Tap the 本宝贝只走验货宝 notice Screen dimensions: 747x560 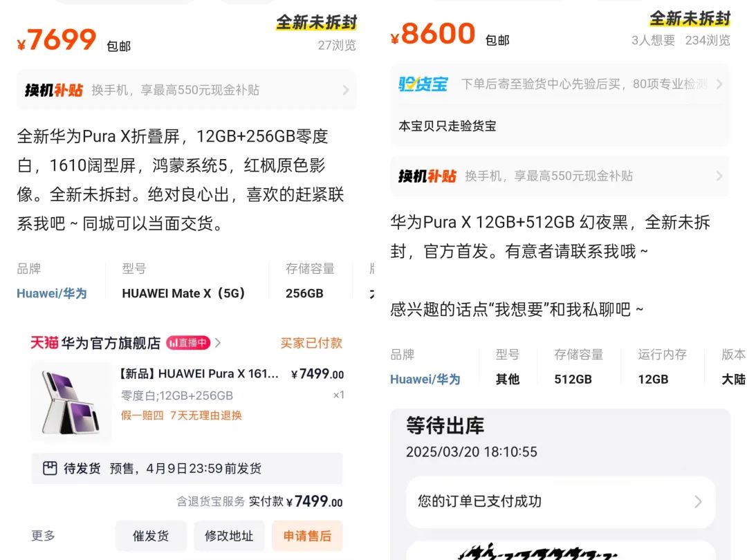point(448,126)
